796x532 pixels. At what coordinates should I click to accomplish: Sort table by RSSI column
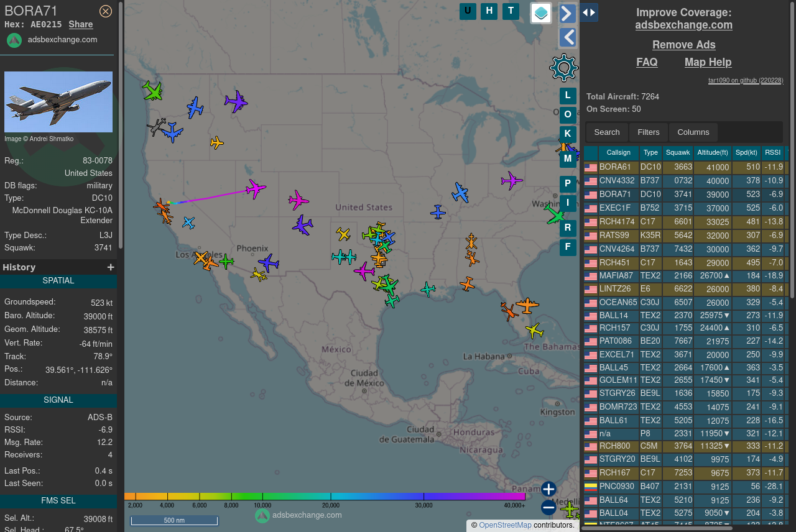point(773,153)
